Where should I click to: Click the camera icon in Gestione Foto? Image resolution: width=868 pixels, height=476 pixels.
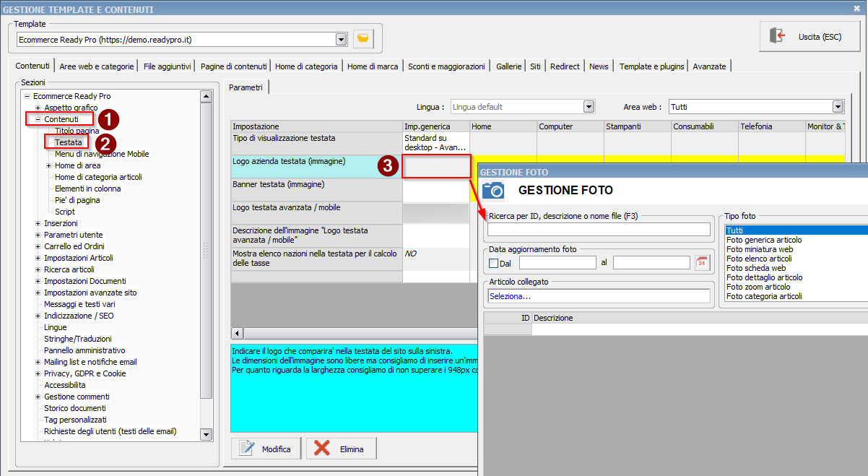coord(493,190)
